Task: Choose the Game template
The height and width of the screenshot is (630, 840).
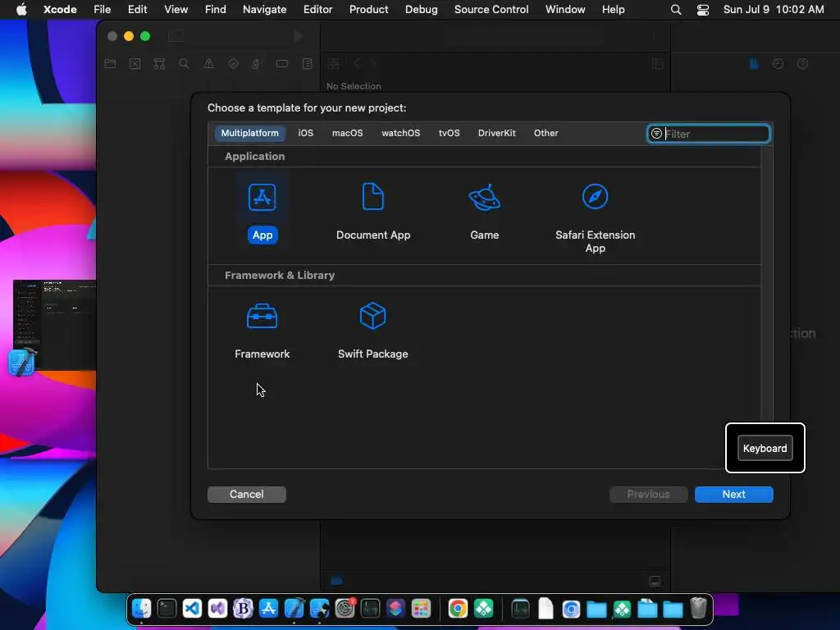Action: [x=484, y=212]
